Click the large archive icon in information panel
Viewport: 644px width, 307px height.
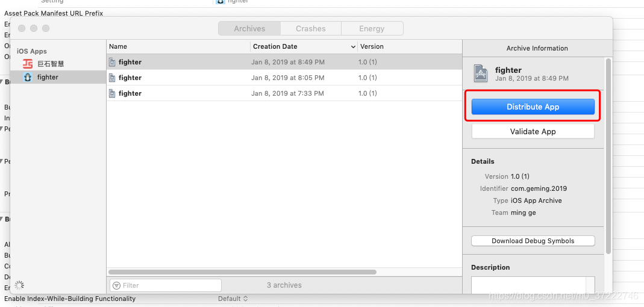481,74
